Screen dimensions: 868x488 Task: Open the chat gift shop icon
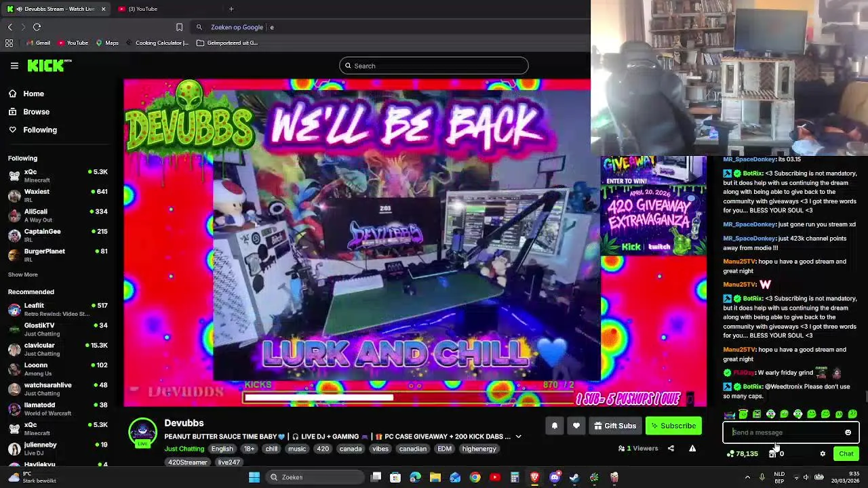(x=772, y=453)
